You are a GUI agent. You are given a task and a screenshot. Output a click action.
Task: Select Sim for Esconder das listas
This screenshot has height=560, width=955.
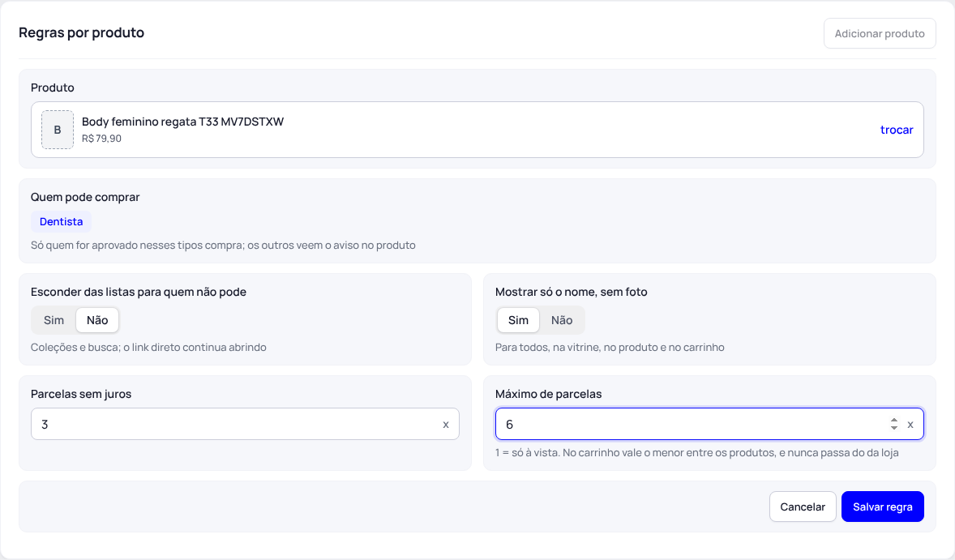(54, 320)
